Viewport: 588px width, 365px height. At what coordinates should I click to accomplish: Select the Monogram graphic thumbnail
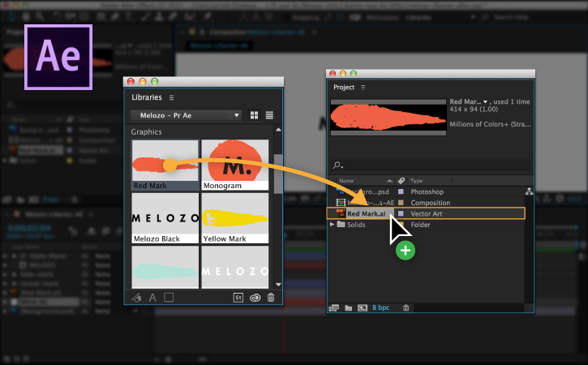(x=234, y=165)
